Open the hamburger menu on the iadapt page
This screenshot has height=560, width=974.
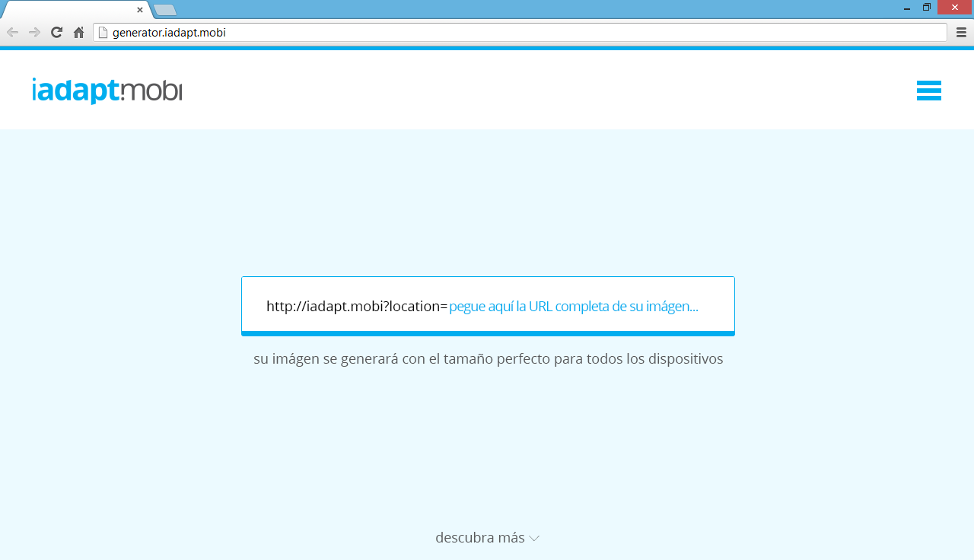[929, 91]
